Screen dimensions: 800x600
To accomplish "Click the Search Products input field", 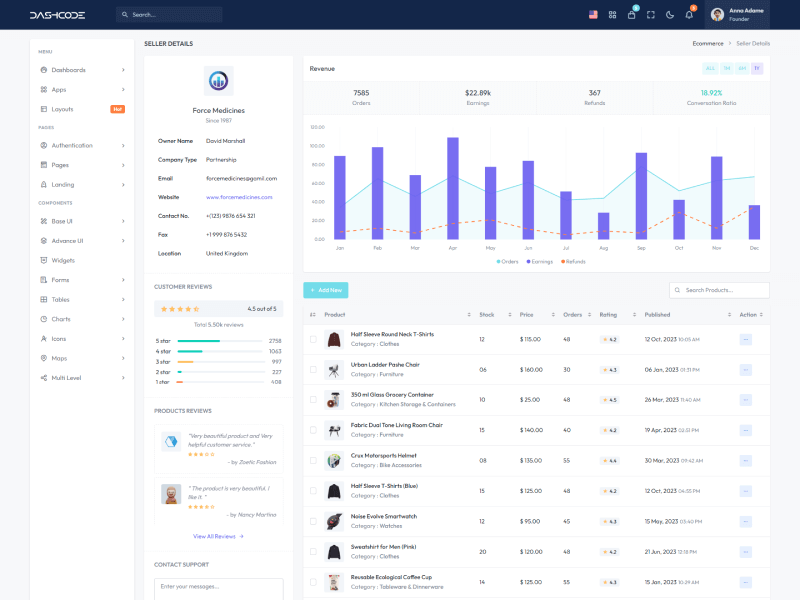I will pos(724,290).
